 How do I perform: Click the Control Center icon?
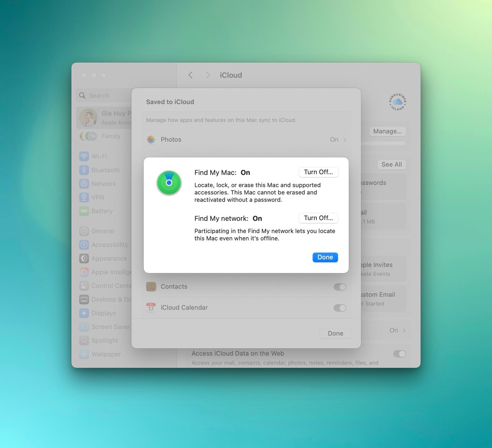[84, 286]
